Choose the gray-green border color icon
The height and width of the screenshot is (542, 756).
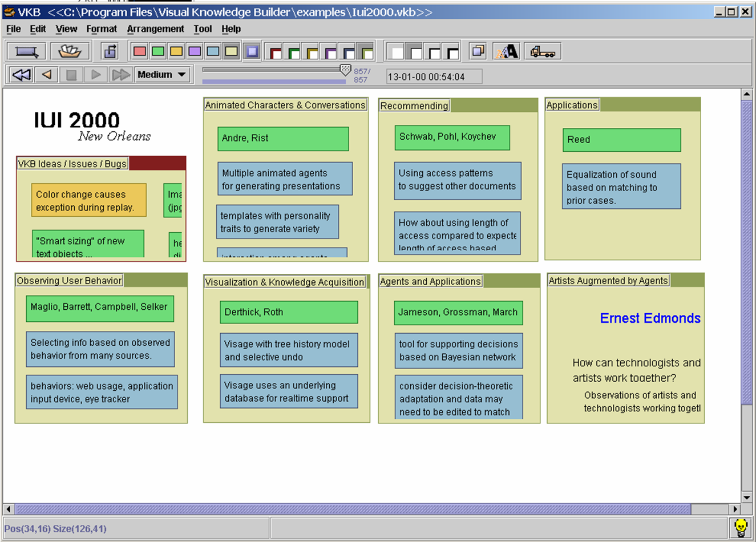point(366,52)
